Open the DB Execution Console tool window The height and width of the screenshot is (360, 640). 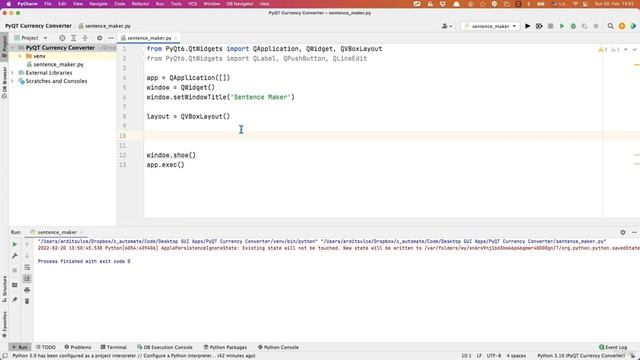[165, 347]
